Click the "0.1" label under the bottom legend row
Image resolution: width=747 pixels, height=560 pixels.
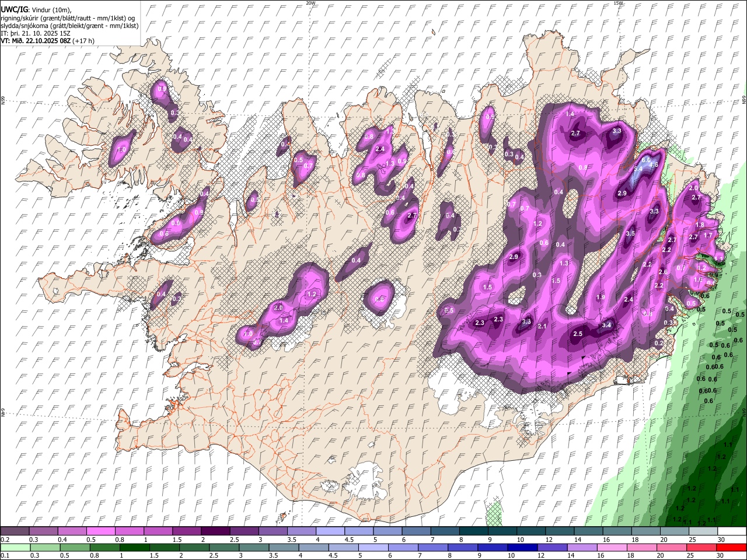5,556
